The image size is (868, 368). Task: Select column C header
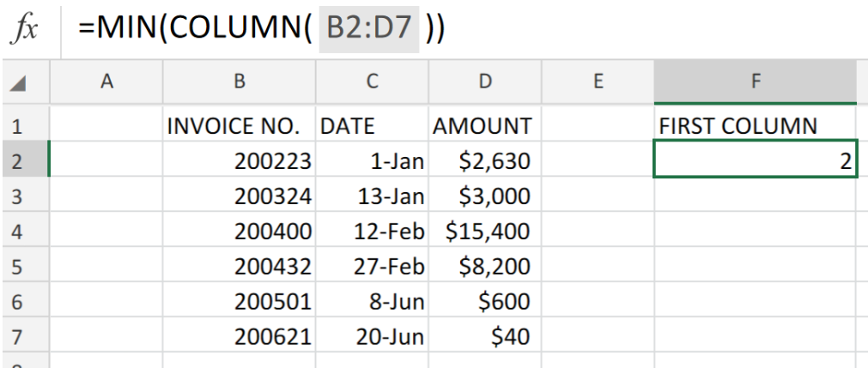372,81
